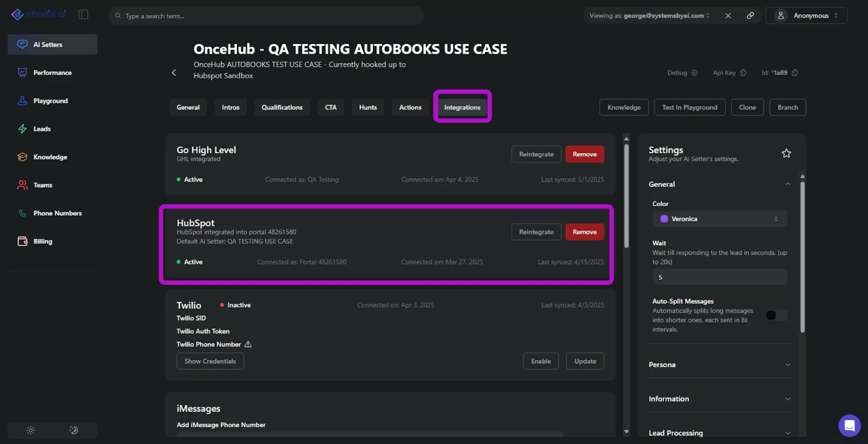The height and width of the screenshot is (444, 868).
Task: Focus the search term field
Action: [x=266, y=15]
